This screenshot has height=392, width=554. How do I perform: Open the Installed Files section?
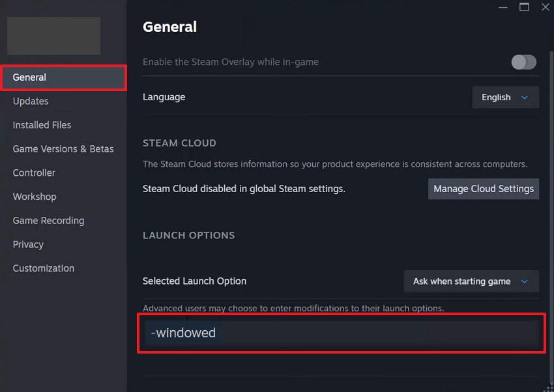[x=41, y=125]
